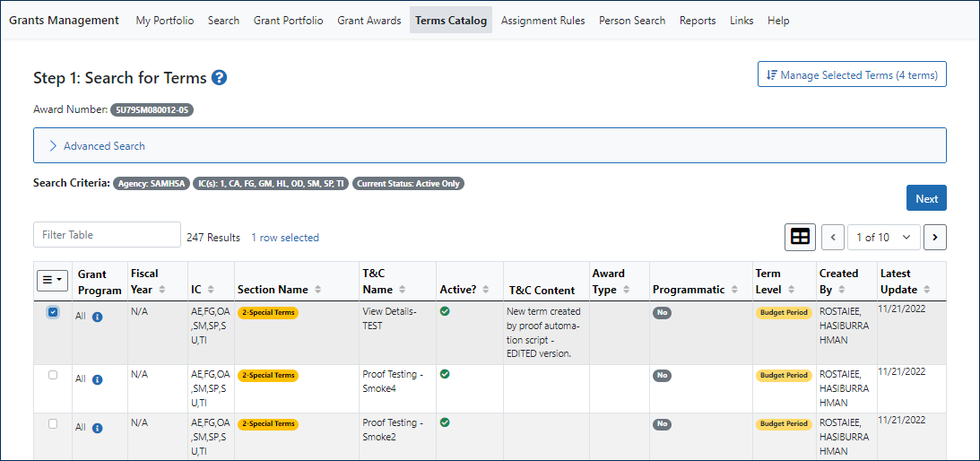
Task: Select the Proof Testing - Smoke4 row checkbox
Action: click(x=53, y=375)
